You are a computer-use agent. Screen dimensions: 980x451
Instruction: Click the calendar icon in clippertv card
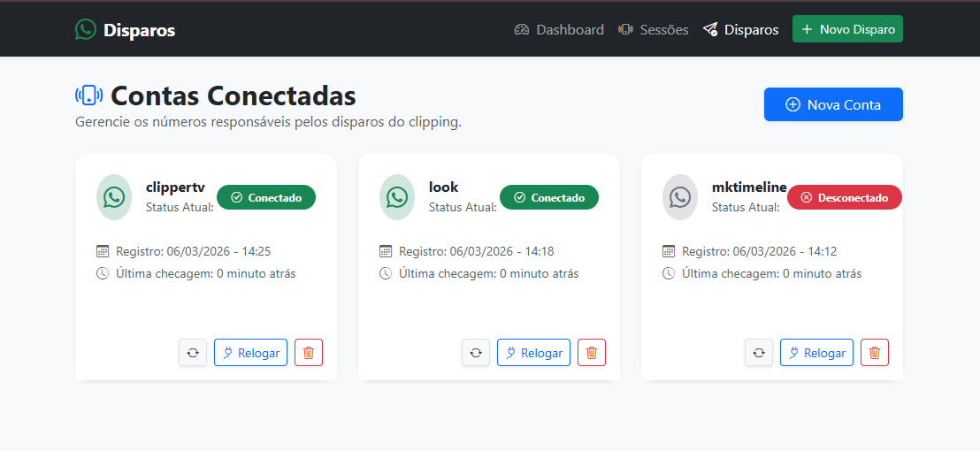pyautogui.click(x=103, y=251)
